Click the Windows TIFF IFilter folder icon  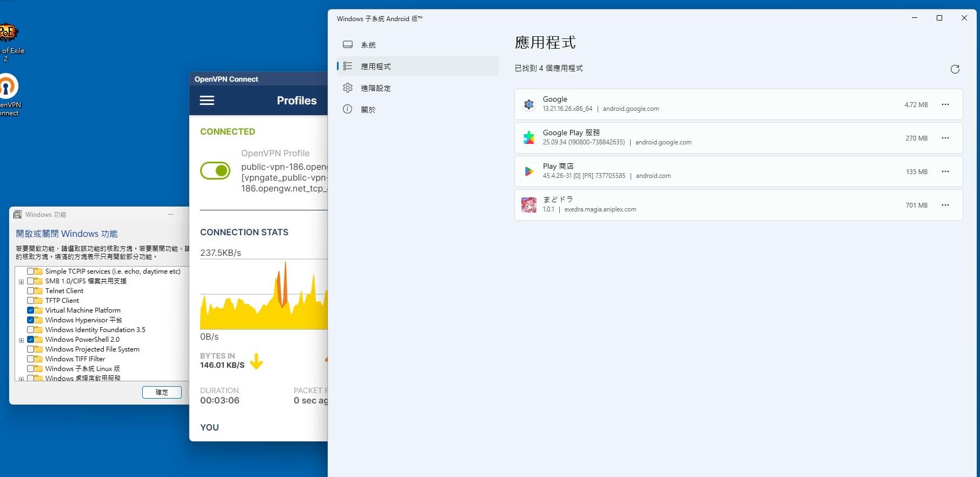(x=38, y=359)
